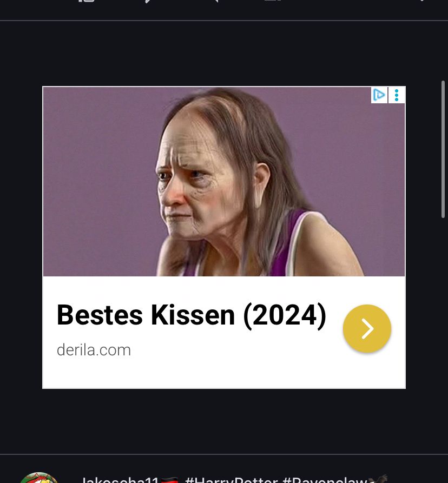
Task: Open the 'Bestes Kissen (2024)' ad headline
Action: (x=192, y=315)
